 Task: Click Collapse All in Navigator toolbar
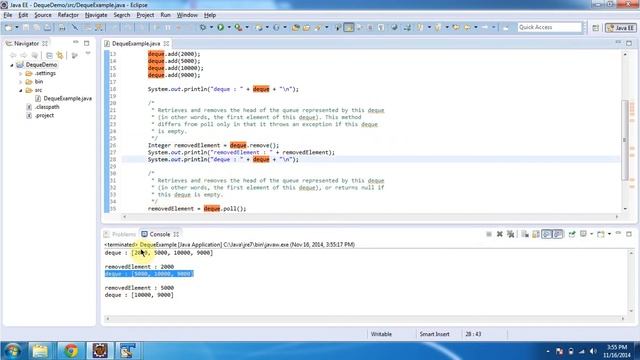49,55
